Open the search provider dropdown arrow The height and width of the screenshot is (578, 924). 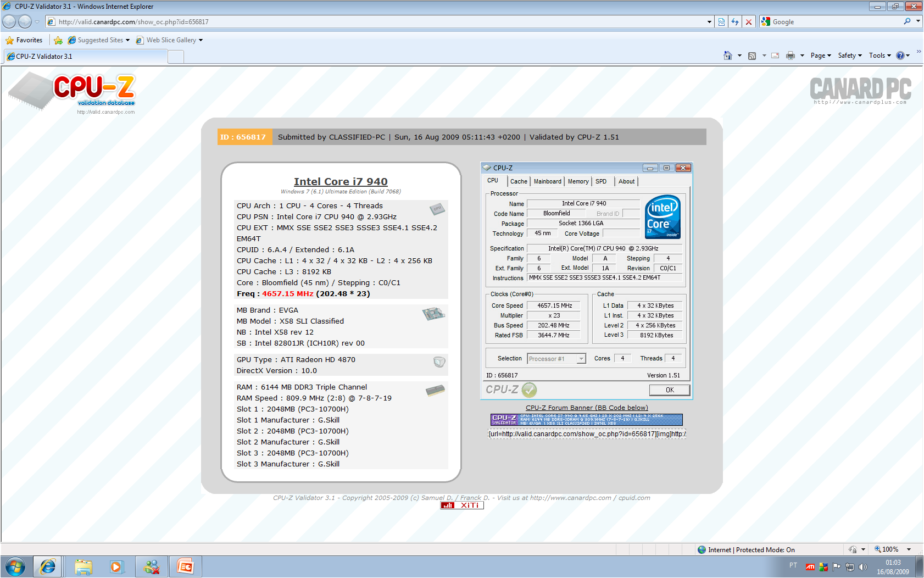tap(918, 21)
